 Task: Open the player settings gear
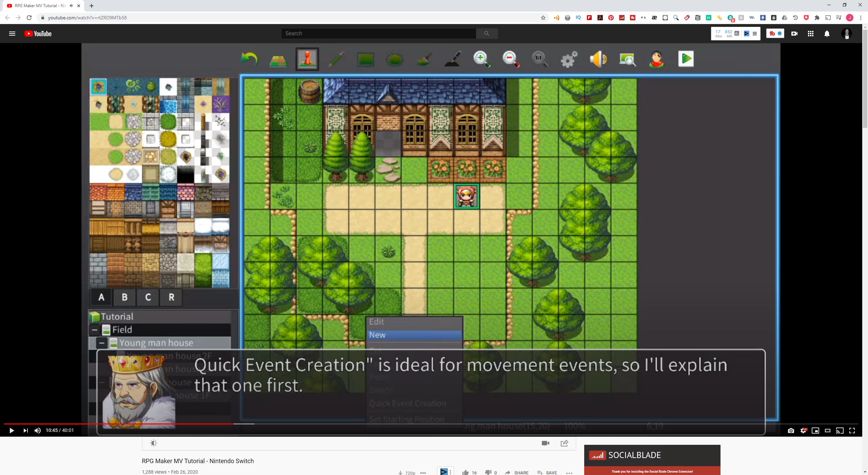tap(803, 431)
